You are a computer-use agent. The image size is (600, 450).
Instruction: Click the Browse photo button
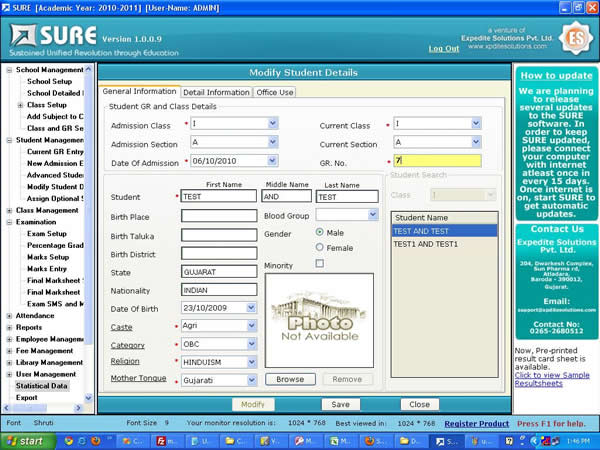tap(290, 379)
